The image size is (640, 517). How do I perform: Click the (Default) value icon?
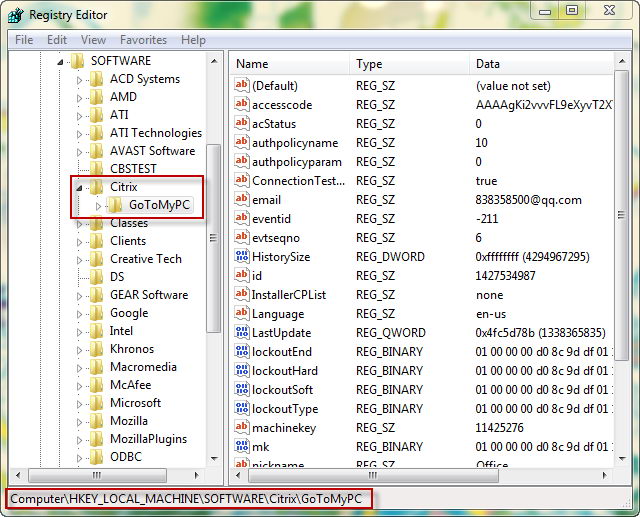pyautogui.click(x=242, y=85)
